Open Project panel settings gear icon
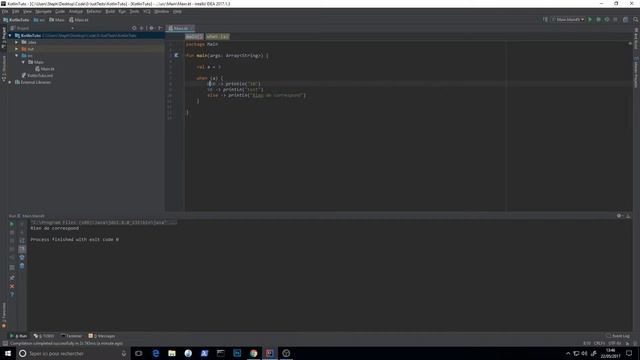This screenshot has width=640, height=360. [151, 28]
